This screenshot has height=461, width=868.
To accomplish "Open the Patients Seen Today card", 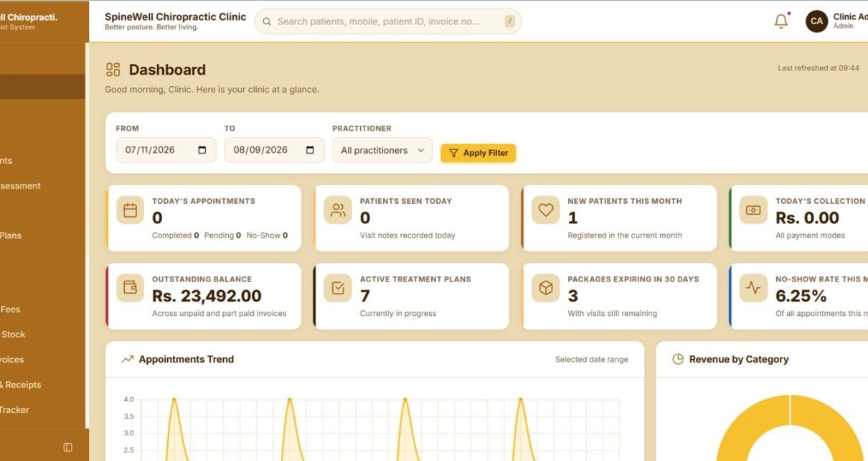I will point(411,218).
